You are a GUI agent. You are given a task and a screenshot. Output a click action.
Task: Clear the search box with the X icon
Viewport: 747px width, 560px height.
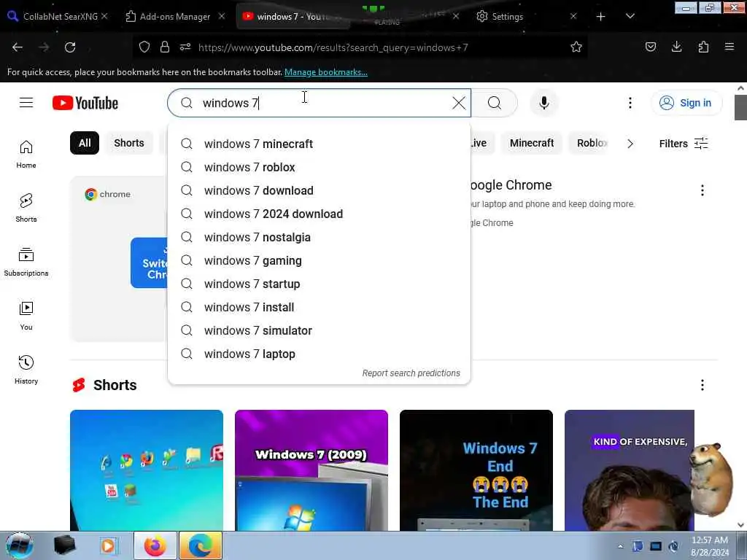(459, 103)
